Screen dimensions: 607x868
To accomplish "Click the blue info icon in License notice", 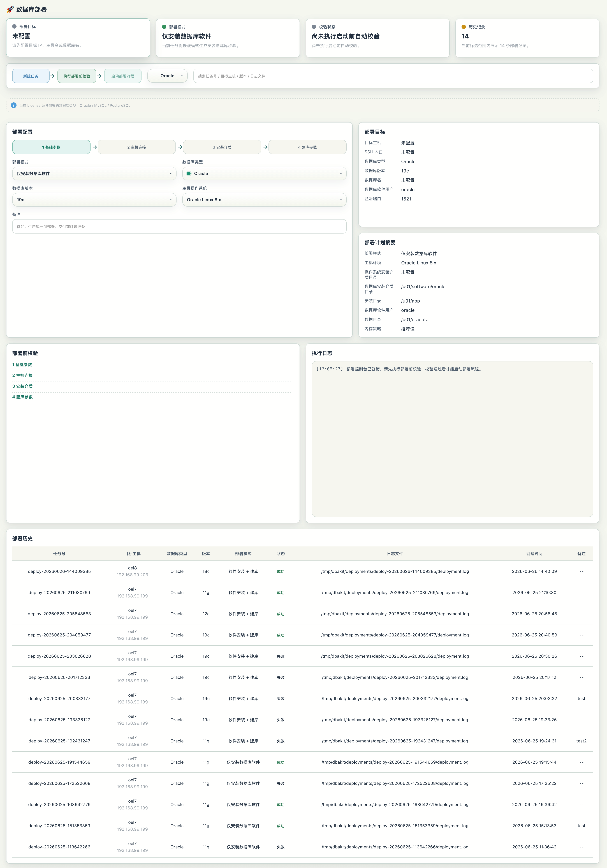I will pos(14,105).
